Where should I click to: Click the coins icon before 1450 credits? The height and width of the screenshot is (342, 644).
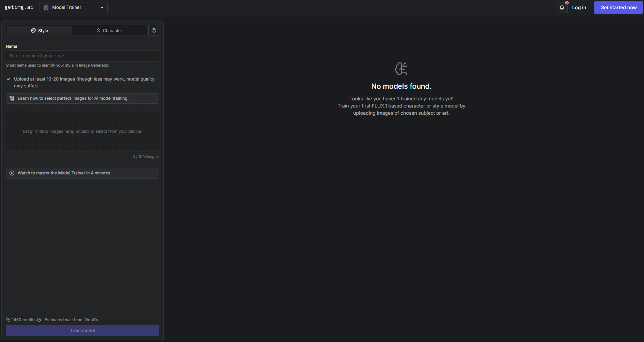coord(8,320)
